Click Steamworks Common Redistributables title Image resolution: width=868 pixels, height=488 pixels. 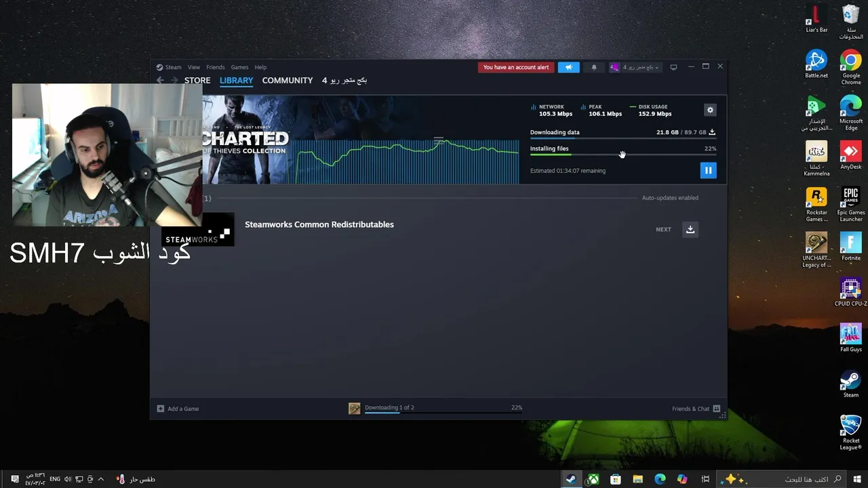click(x=319, y=224)
